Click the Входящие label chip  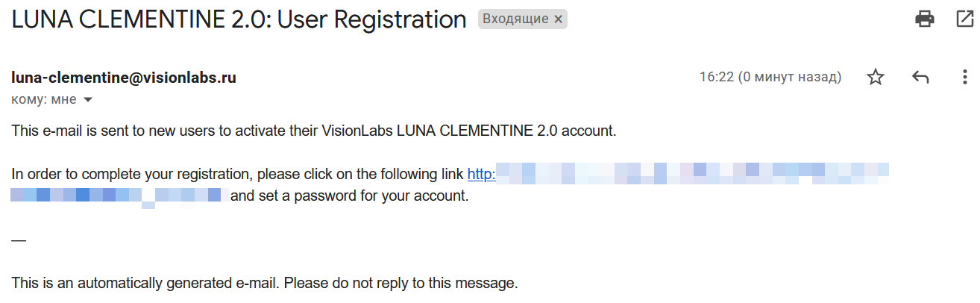click(x=515, y=19)
